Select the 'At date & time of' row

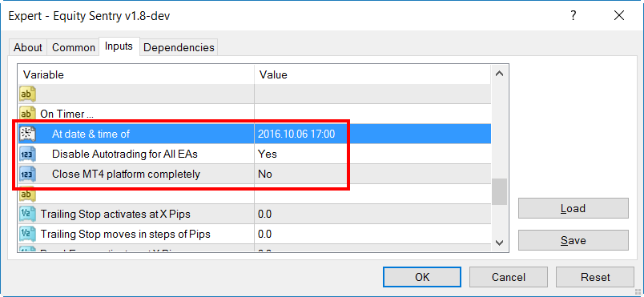point(255,134)
